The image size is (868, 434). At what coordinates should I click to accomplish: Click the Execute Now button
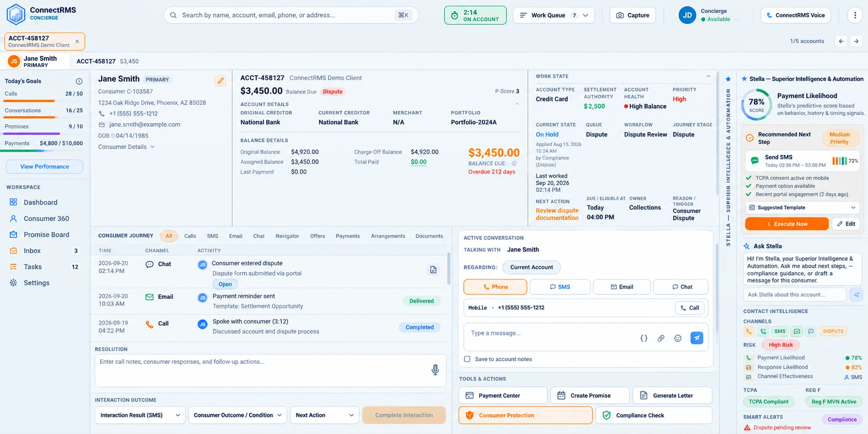(787, 224)
